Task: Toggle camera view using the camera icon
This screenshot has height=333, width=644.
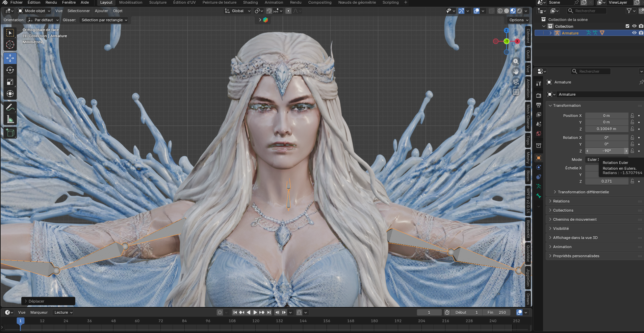Action: [x=516, y=82]
